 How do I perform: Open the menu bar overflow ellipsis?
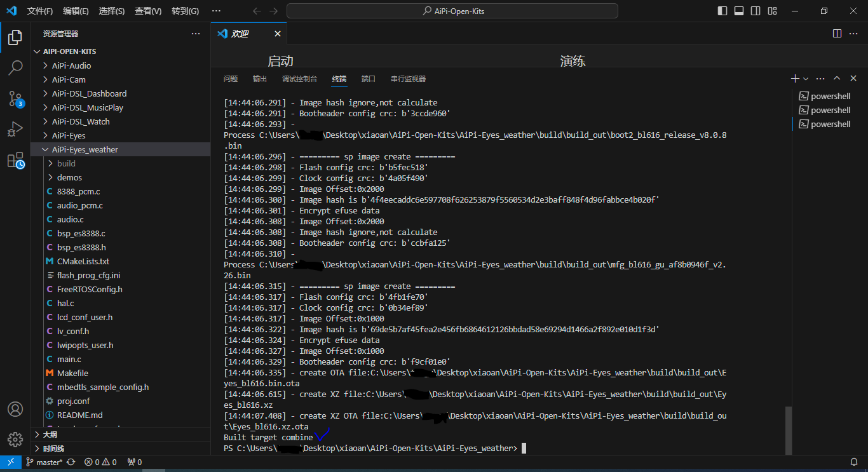pyautogui.click(x=216, y=11)
